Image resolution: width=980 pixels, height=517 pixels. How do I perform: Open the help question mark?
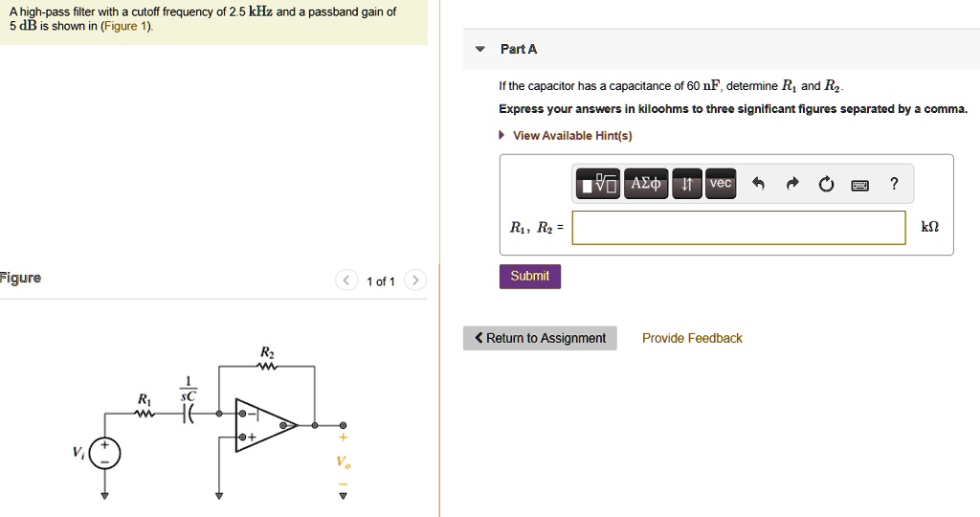(x=895, y=183)
